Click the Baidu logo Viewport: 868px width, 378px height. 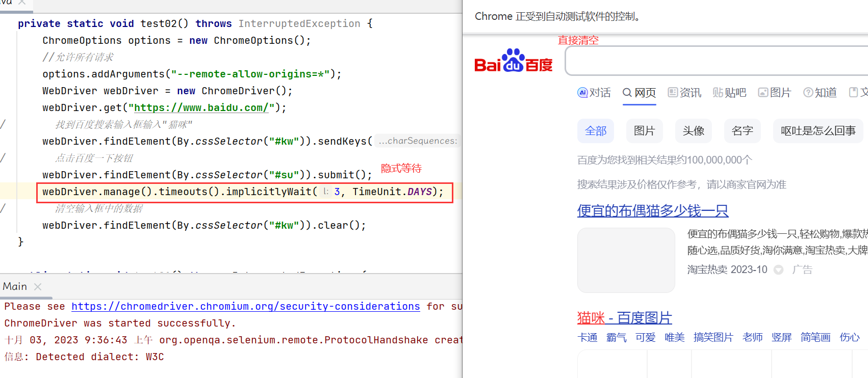(x=513, y=61)
